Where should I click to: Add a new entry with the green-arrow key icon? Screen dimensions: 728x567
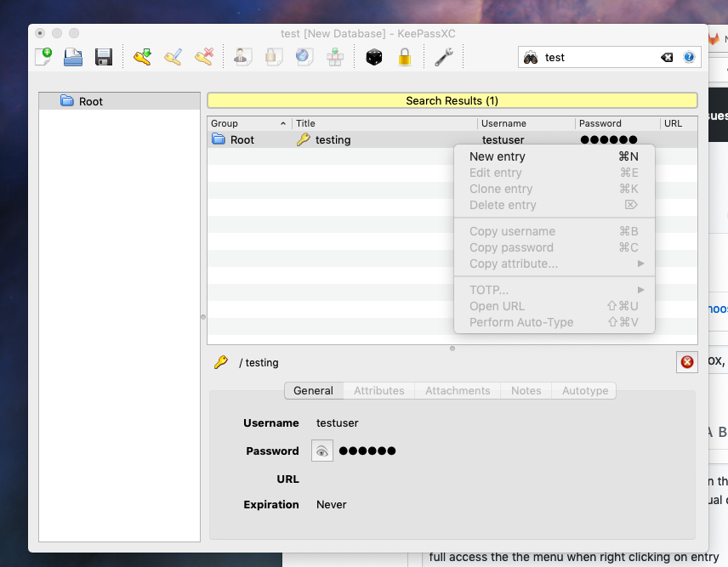pos(142,57)
